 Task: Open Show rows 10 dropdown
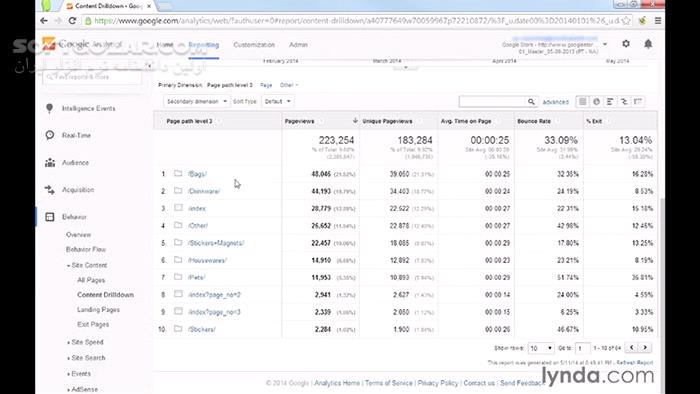(x=541, y=348)
